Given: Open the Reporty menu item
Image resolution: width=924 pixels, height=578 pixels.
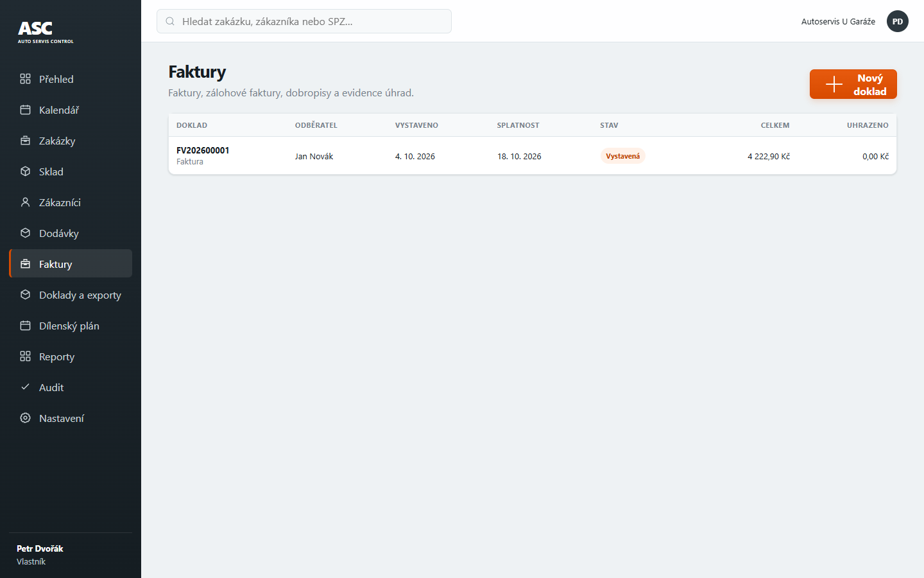Looking at the screenshot, I should click(71, 356).
